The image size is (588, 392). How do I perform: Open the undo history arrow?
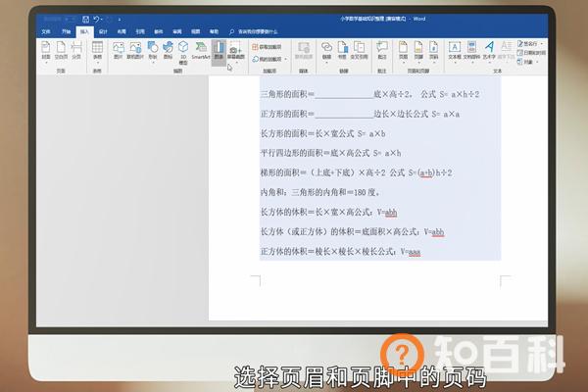102,20
